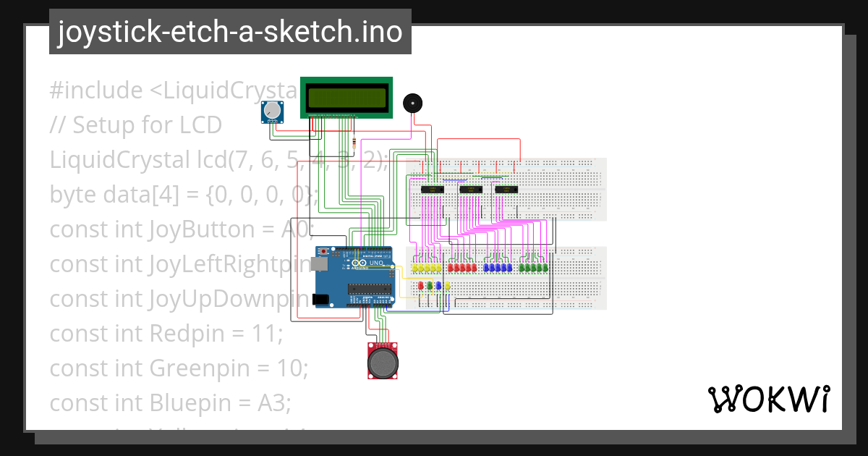This screenshot has height=456, width=868.
Task: Select the joystick-etch-a-sketch.ino title tab
Action: point(230,32)
